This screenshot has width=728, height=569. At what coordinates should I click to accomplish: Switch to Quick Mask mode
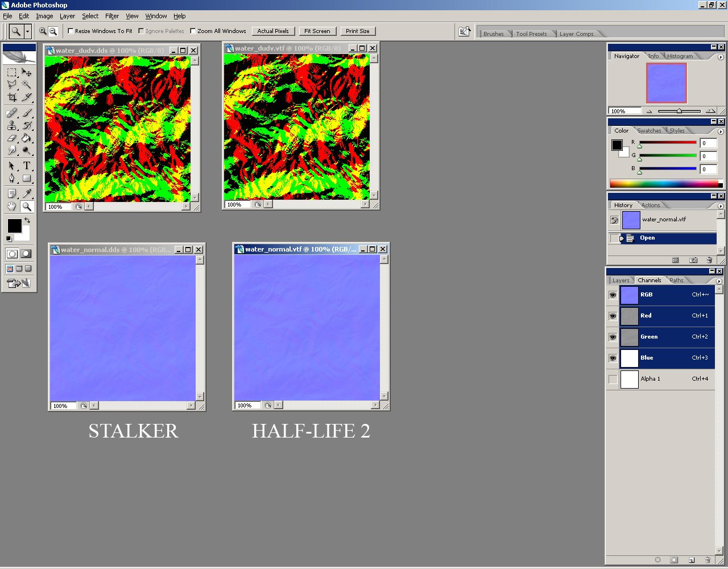click(x=26, y=254)
